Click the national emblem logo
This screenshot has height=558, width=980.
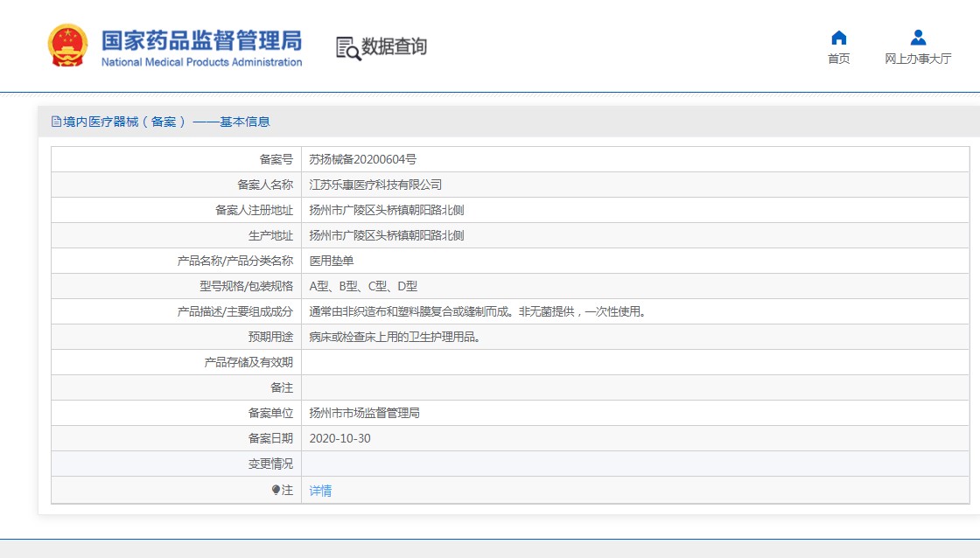[67, 45]
